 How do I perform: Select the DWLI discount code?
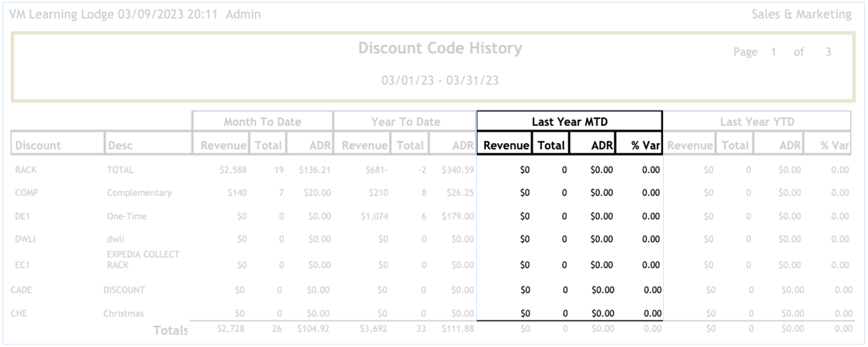[25, 239]
